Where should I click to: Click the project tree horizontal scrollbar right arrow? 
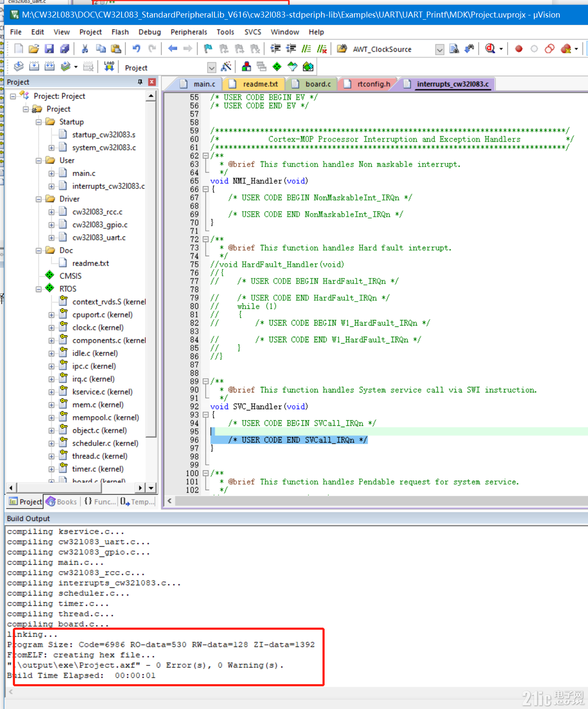point(140,488)
